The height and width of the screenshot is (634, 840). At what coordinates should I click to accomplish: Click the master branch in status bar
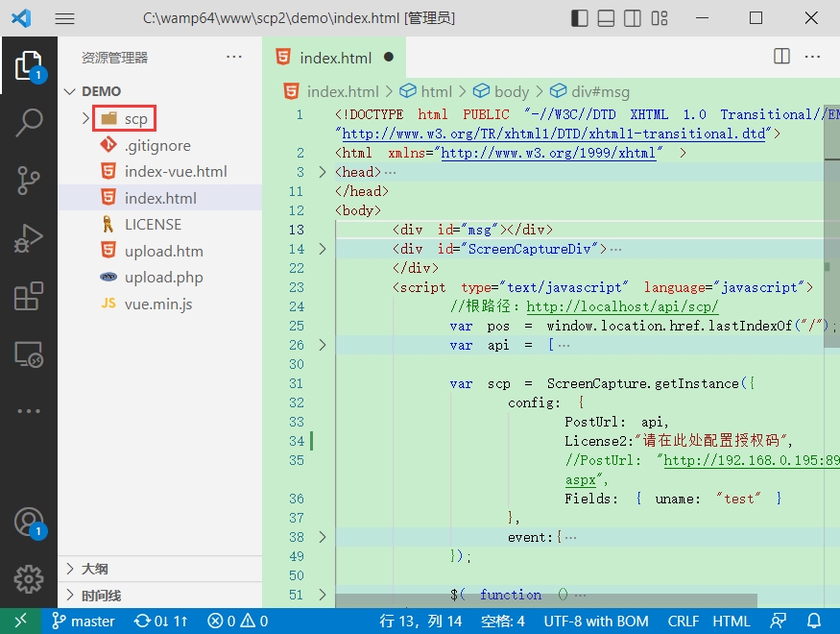pos(83,622)
